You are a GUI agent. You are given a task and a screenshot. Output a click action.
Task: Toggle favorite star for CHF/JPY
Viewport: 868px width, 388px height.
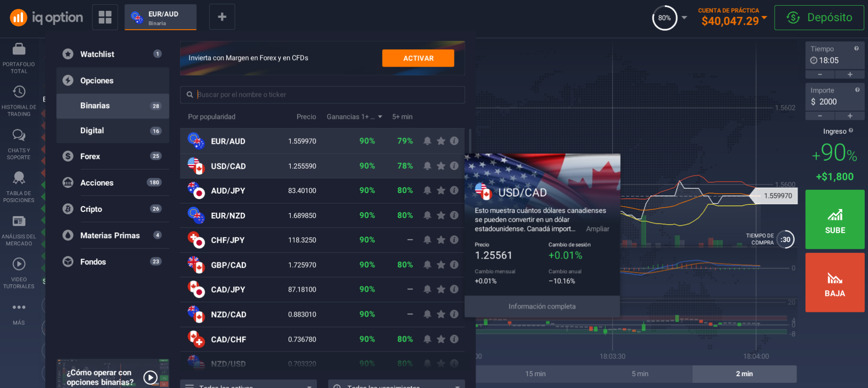pyautogui.click(x=441, y=240)
